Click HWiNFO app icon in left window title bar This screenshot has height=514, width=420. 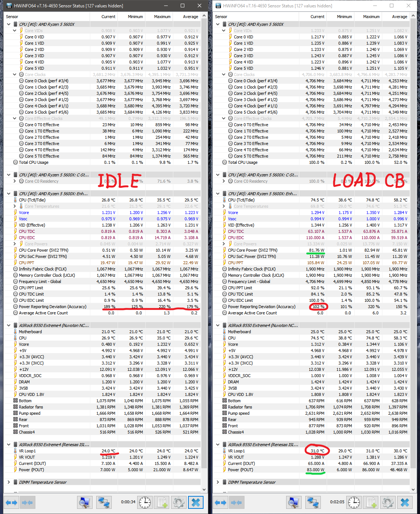click(x=9, y=6)
